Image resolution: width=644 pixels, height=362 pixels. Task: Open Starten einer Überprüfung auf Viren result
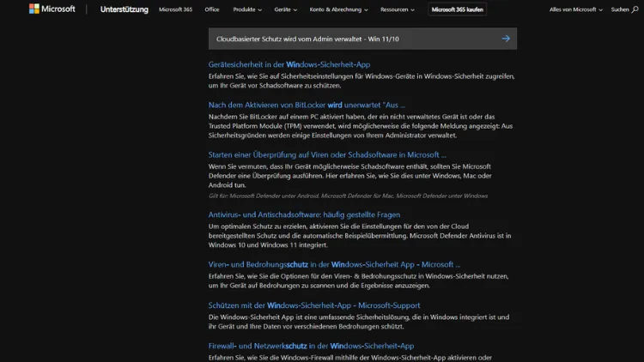pos(327,154)
